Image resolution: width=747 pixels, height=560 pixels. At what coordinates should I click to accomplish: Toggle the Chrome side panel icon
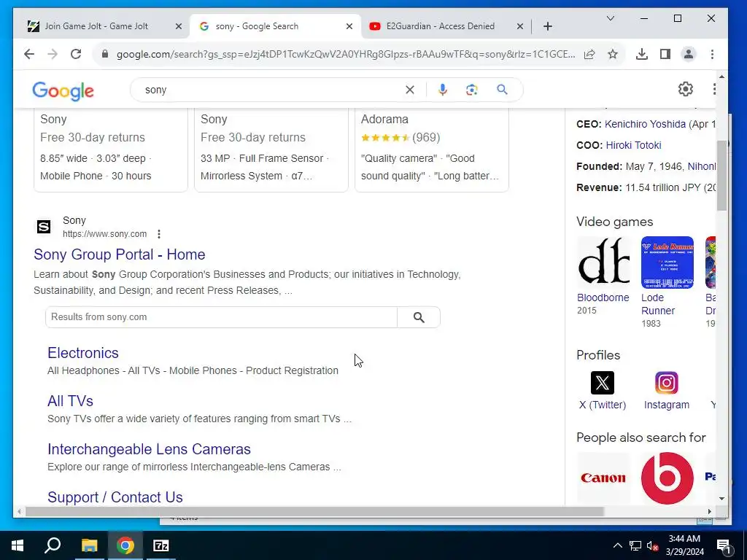(665, 54)
